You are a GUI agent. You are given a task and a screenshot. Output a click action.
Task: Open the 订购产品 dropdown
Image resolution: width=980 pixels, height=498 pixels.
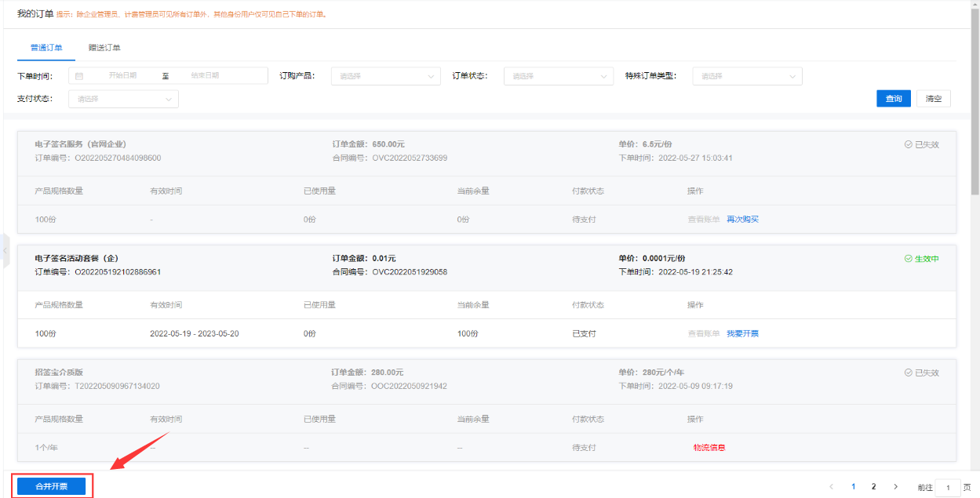click(x=386, y=76)
